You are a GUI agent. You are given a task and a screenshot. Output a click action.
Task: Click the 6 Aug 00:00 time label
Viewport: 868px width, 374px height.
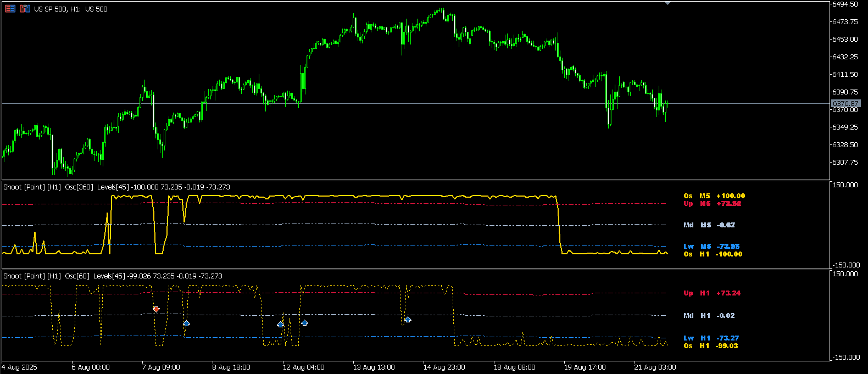coord(91,367)
